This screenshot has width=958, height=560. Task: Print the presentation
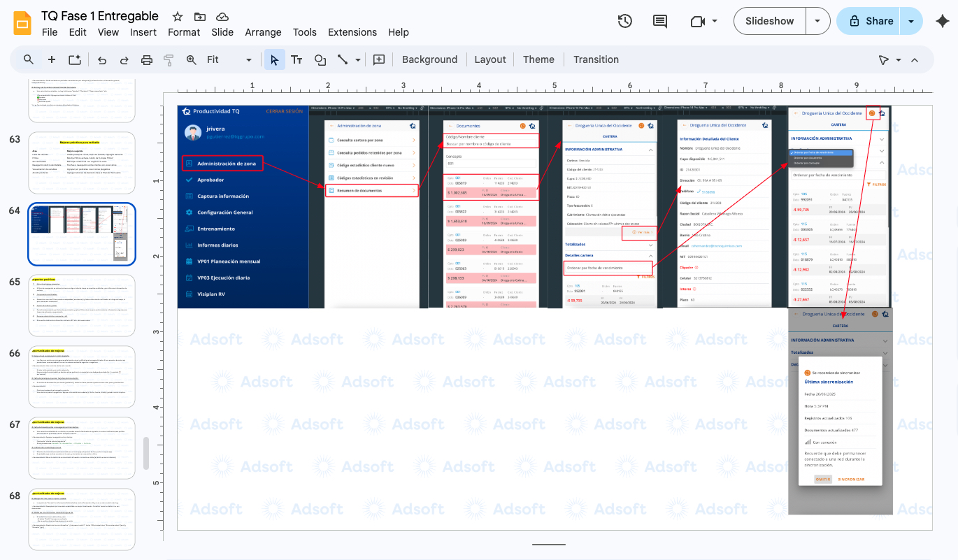tap(146, 59)
